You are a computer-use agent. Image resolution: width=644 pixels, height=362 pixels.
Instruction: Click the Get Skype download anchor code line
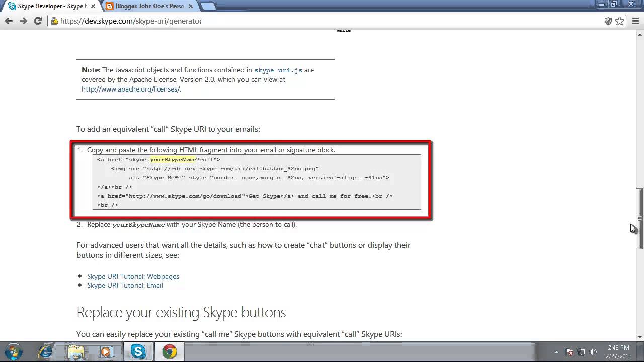(x=245, y=196)
